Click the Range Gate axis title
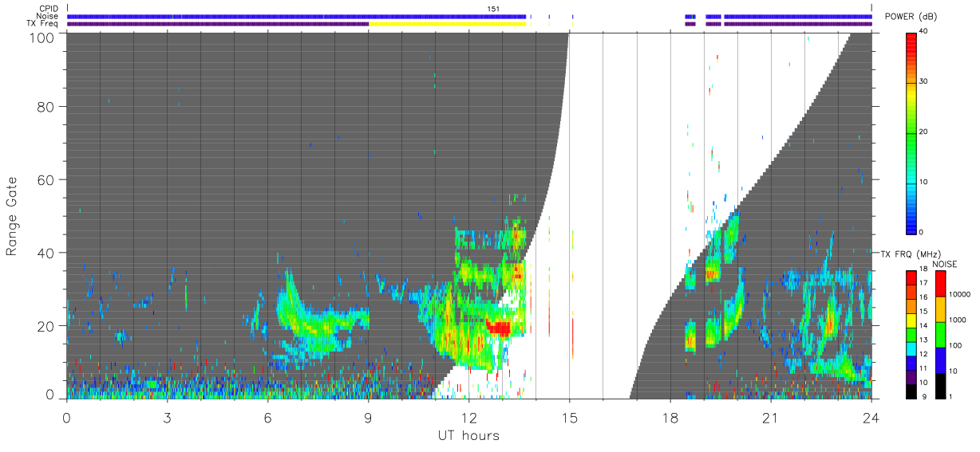Screen dimensions: 980x452 pyautogui.click(x=12, y=216)
